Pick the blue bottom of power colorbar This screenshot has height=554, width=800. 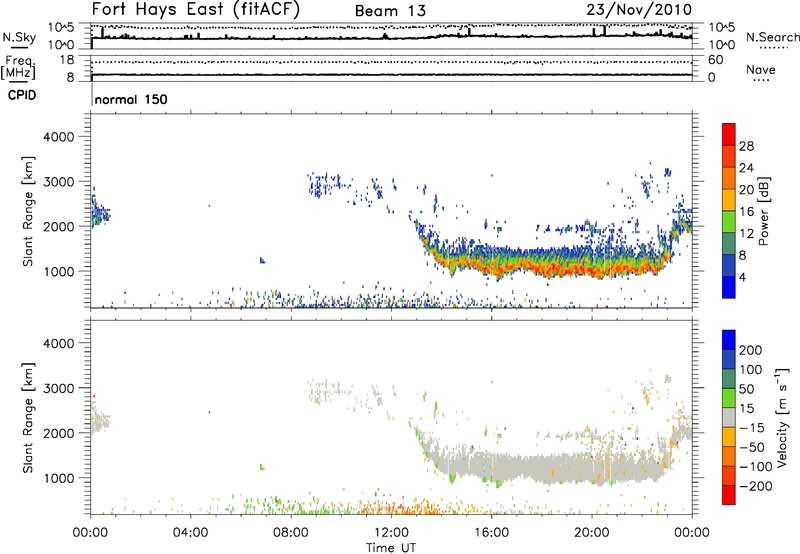(729, 287)
